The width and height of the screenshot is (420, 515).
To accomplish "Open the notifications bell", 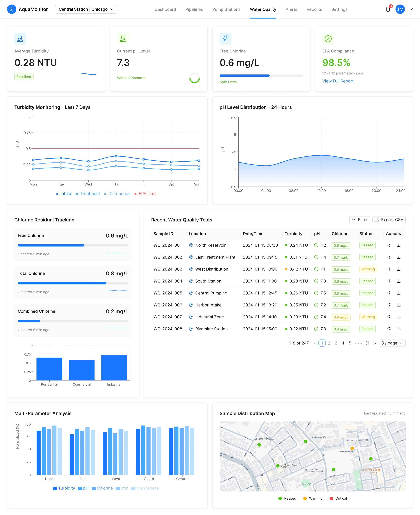I will tap(388, 9).
